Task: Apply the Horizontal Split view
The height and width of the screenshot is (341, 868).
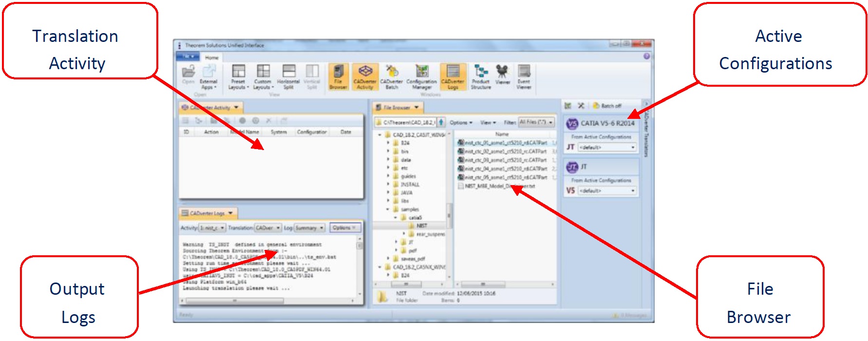Action: (288, 77)
